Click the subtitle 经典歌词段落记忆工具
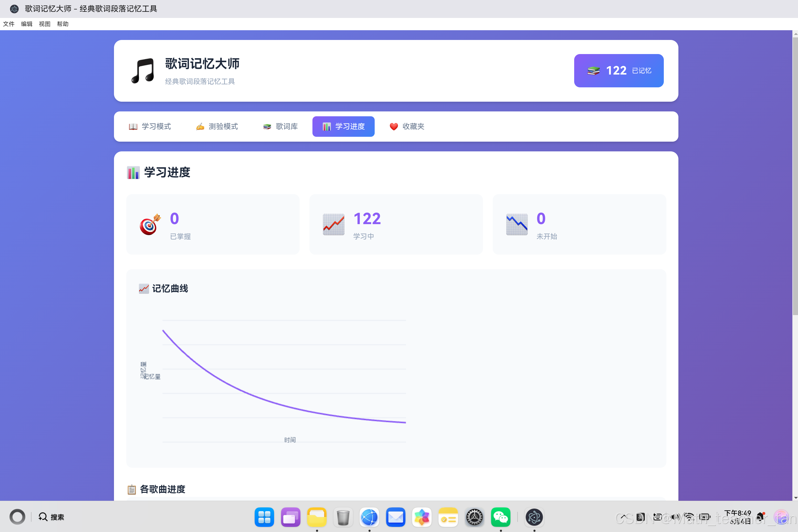 pos(200,81)
